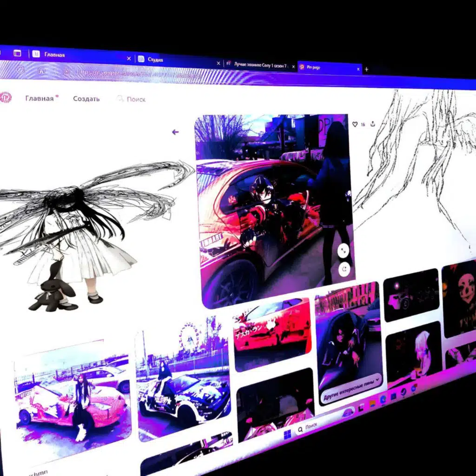Expand the pin image with the diagonal-arrows button
The width and height of the screenshot is (476, 476).
coord(344,251)
